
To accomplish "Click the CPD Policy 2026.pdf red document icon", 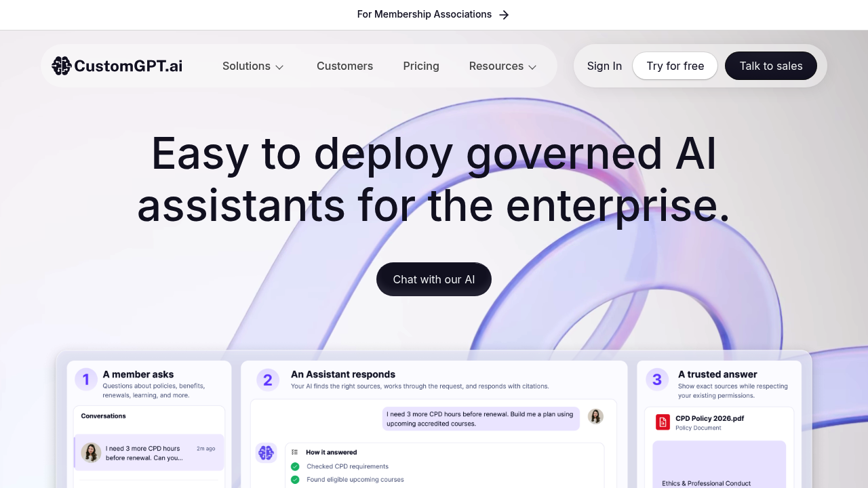I will (x=663, y=422).
